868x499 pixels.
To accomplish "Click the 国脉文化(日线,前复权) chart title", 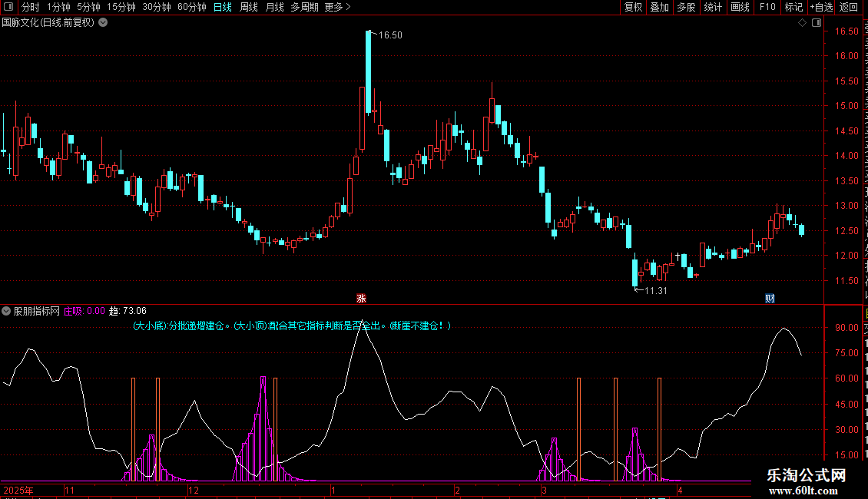I will click(x=48, y=23).
